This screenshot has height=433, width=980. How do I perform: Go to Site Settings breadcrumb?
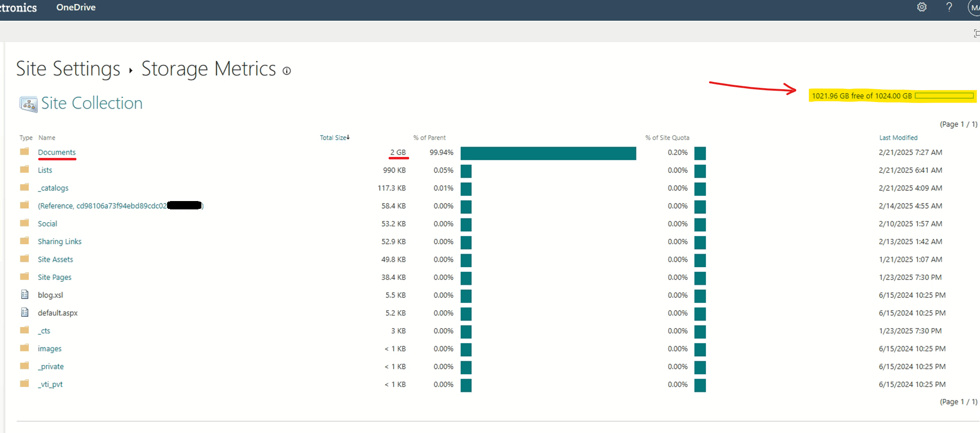pyautogui.click(x=68, y=69)
